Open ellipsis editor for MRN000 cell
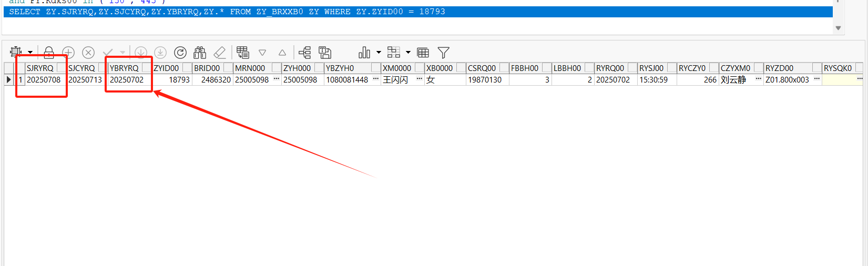The width and height of the screenshot is (868, 266). (277, 79)
